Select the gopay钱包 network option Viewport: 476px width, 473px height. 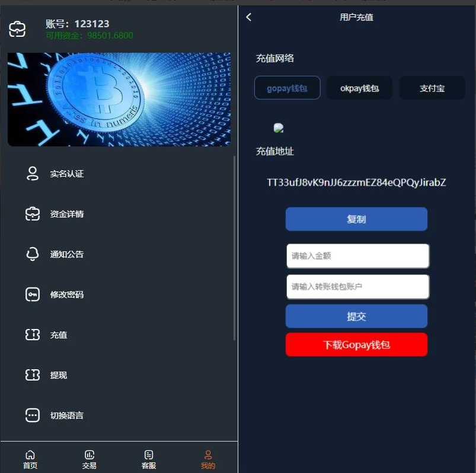coord(287,88)
